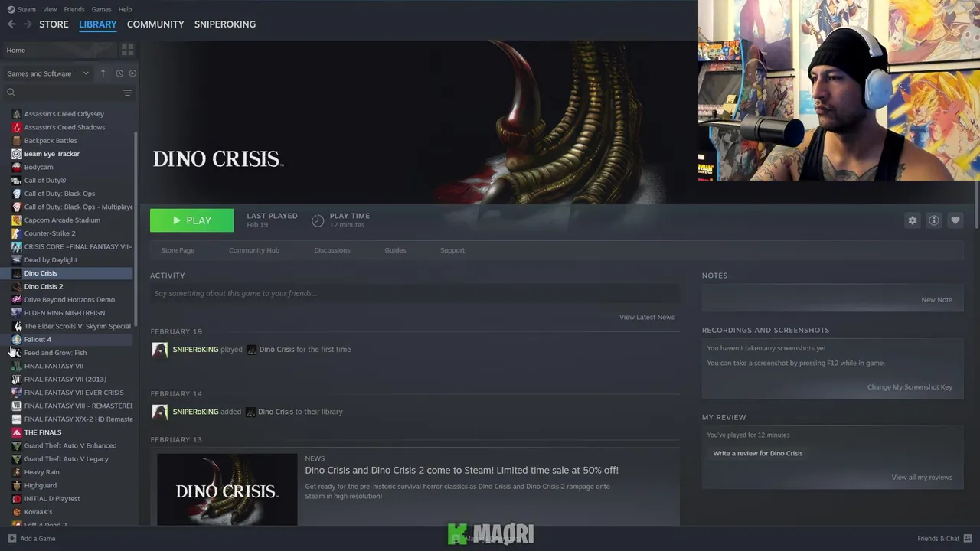Viewport: 980px width, 551px height.
Task: Click Capcom Arcade Stadium game icon
Action: pyautogui.click(x=17, y=220)
